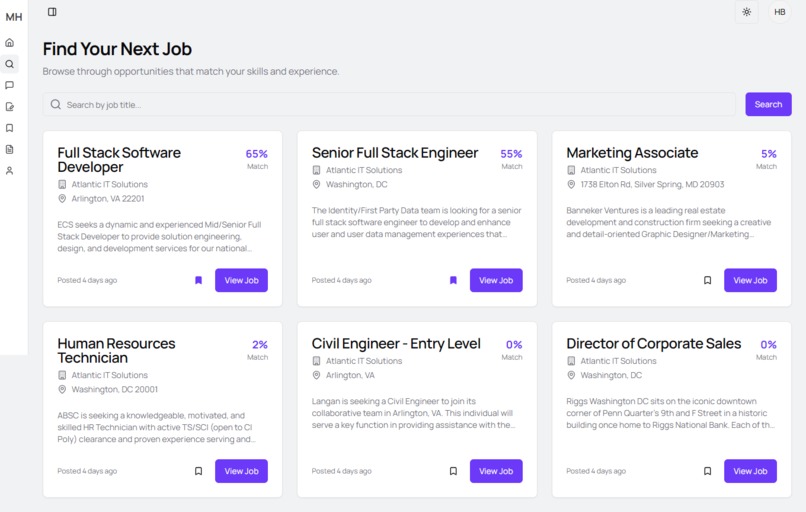The height and width of the screenshot is (512, 806).
Task: Open saved jobs bookmark in sidebar
Action: [9, 128]
